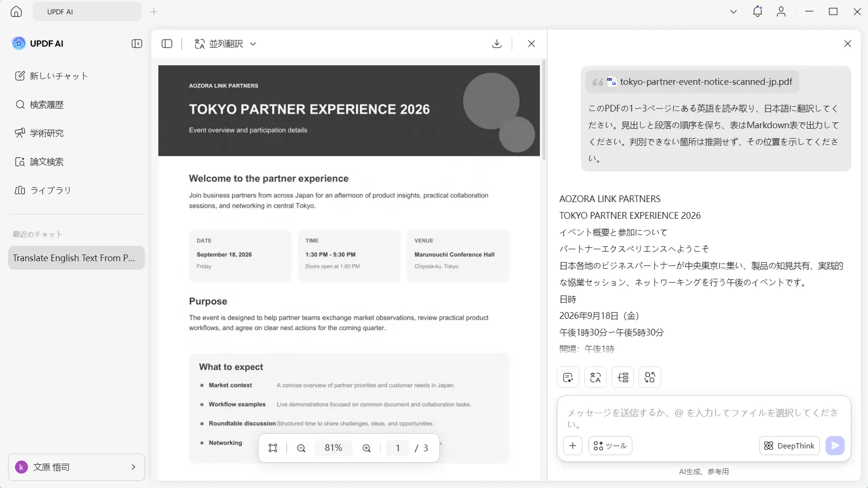Toggle the PDF thumbnail panel icon

click(x=167, y=44)
